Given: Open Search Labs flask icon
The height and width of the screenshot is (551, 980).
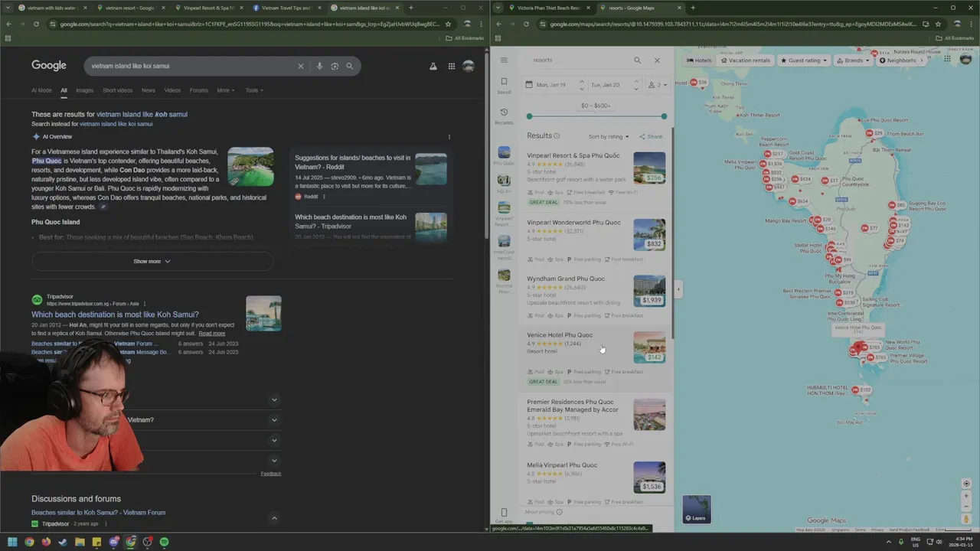Looking at the screenshot, I should [x=433, y=67].
